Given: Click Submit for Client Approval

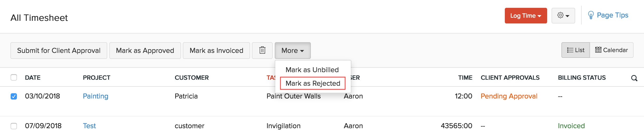Looking at the screenshot, I should coord(59,50).
